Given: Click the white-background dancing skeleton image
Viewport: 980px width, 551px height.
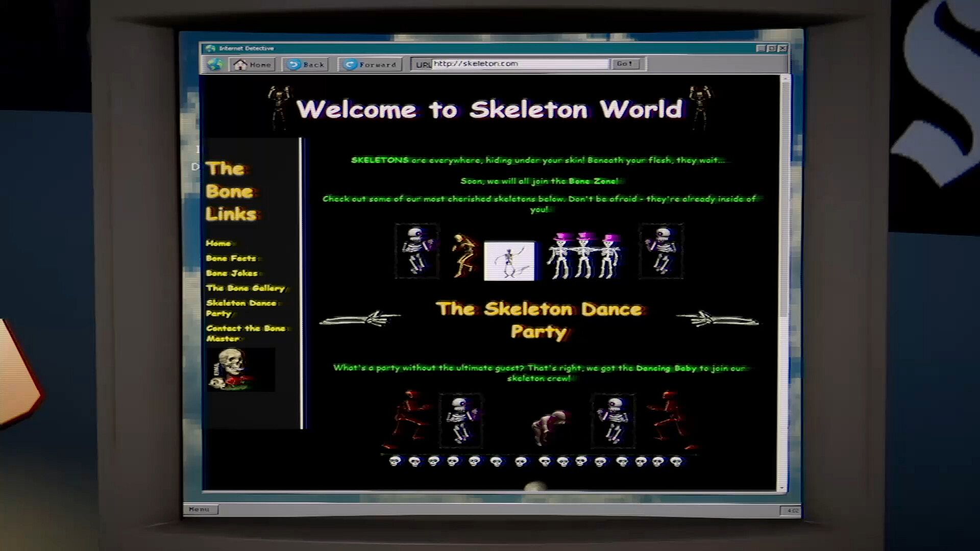Looking at the screenshot, I should 509,261.
